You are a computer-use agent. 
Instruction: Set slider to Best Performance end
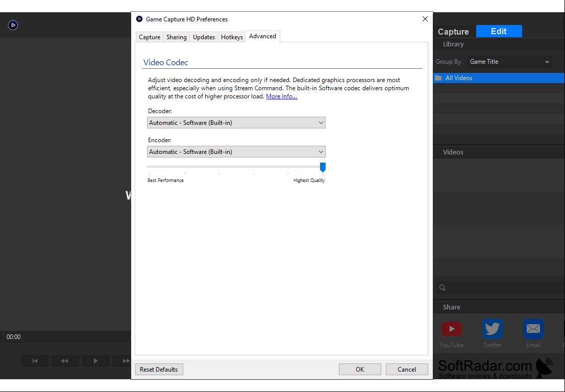coord(150,167)
